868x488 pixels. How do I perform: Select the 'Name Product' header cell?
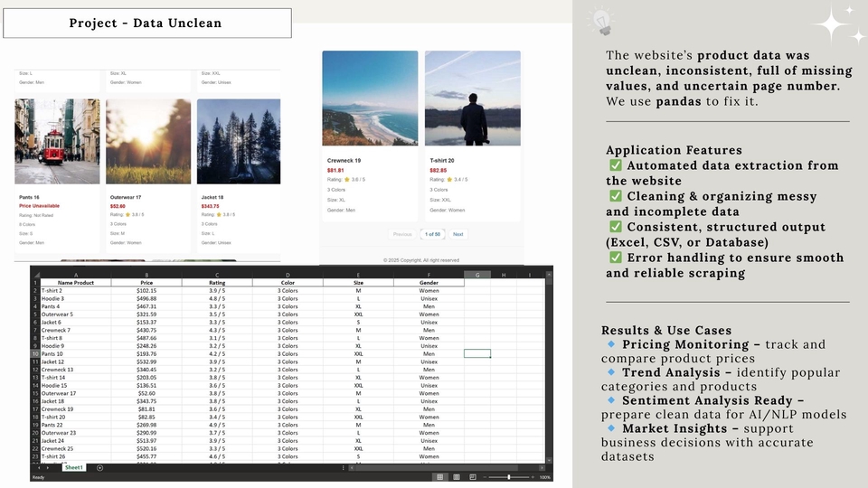[76, 283]
